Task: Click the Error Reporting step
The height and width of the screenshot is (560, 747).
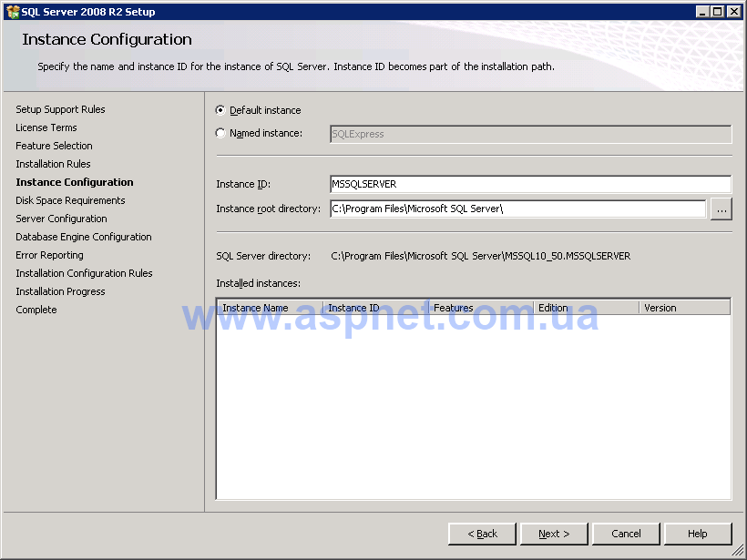Action: click(49, 255)
